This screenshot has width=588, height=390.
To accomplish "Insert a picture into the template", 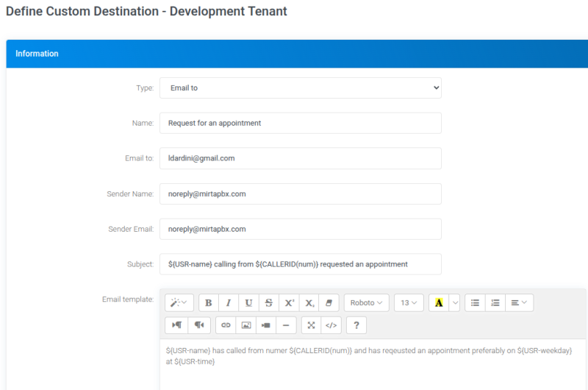I will click(x=246, y=325).
